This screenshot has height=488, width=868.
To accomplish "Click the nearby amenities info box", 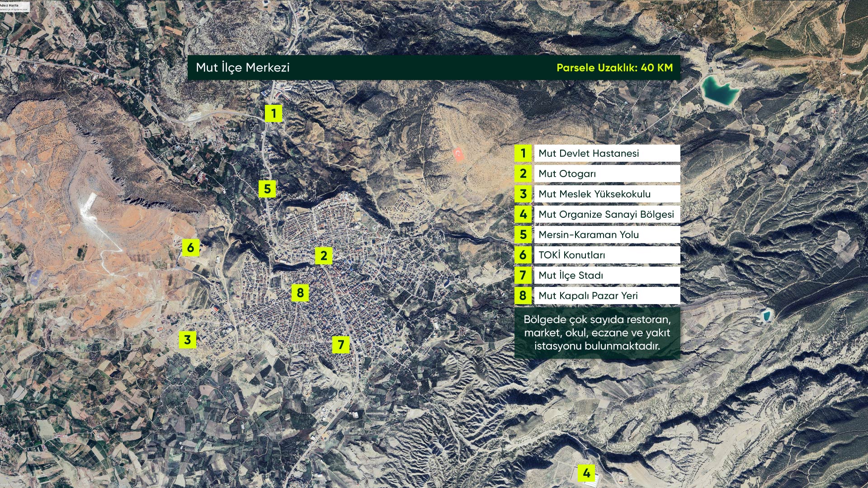I will pyautogui.click(x=597, y=333).
